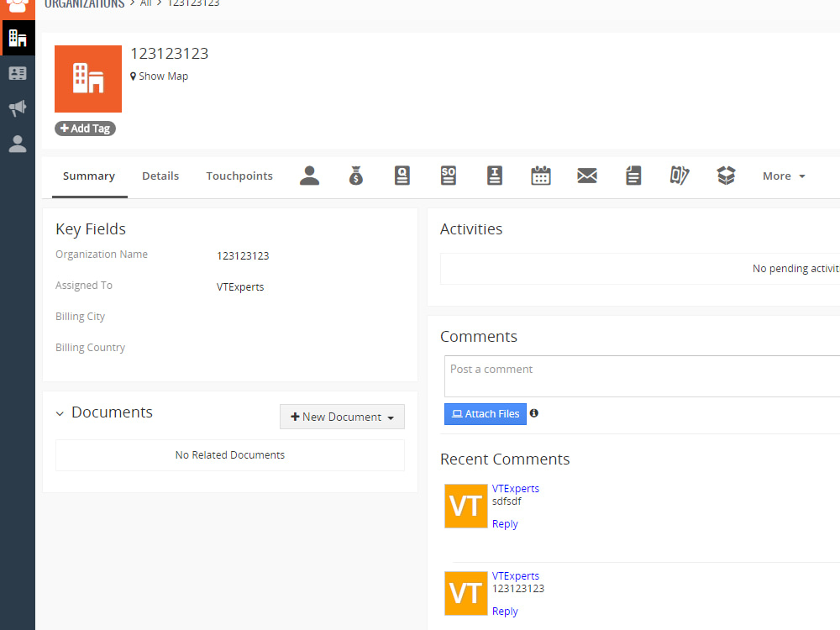Image resolution: width=840 pixels, height=630 pixels.
Task: Click the Attach Files button
Action: pyautogui.click(x=486, y=414)
